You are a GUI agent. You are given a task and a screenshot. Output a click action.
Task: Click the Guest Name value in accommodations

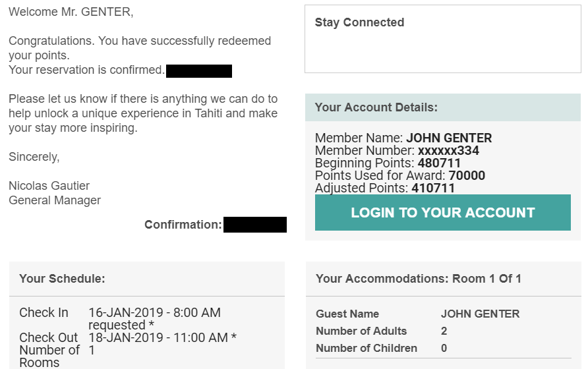coord(480,314)
